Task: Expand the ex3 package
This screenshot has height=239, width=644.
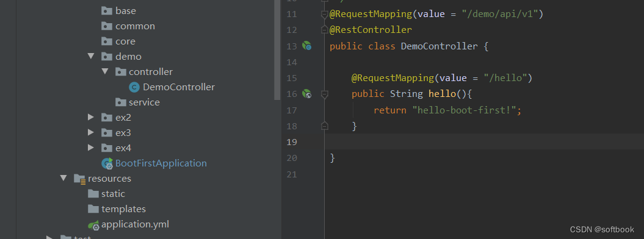Action: click(x=91, y=132)
